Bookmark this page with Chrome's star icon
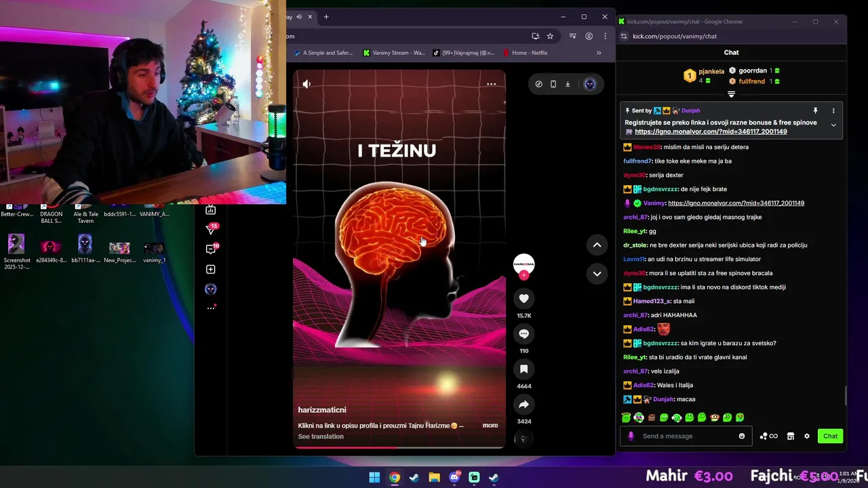868x488 pixels. (x=550, y=36)
